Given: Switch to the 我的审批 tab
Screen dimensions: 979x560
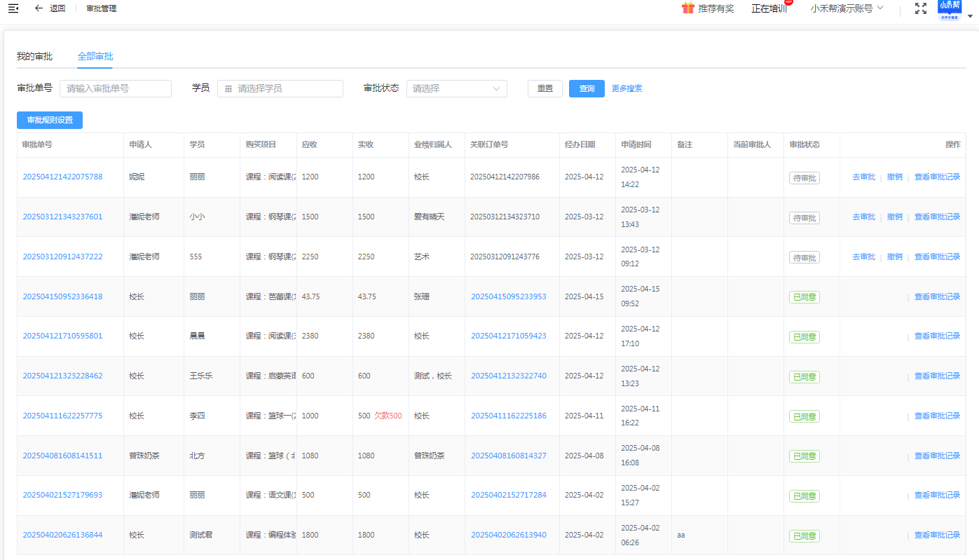Looking at the screenshot, I should [x=34, y=56].
